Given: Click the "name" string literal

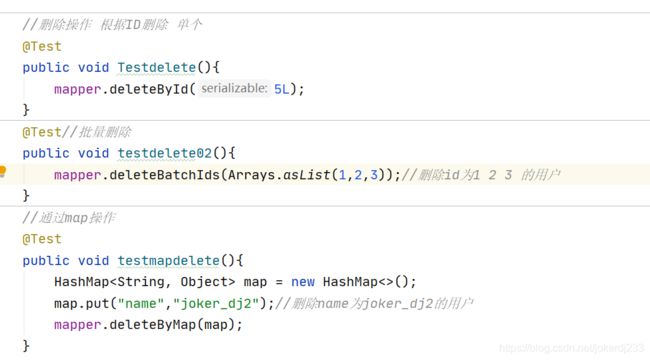Looking at the screenshot, I should (x=141, y=304).
